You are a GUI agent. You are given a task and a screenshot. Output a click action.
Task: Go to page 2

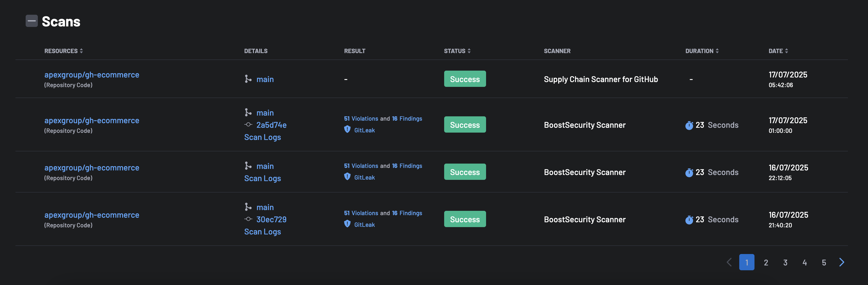pos(766,262)
